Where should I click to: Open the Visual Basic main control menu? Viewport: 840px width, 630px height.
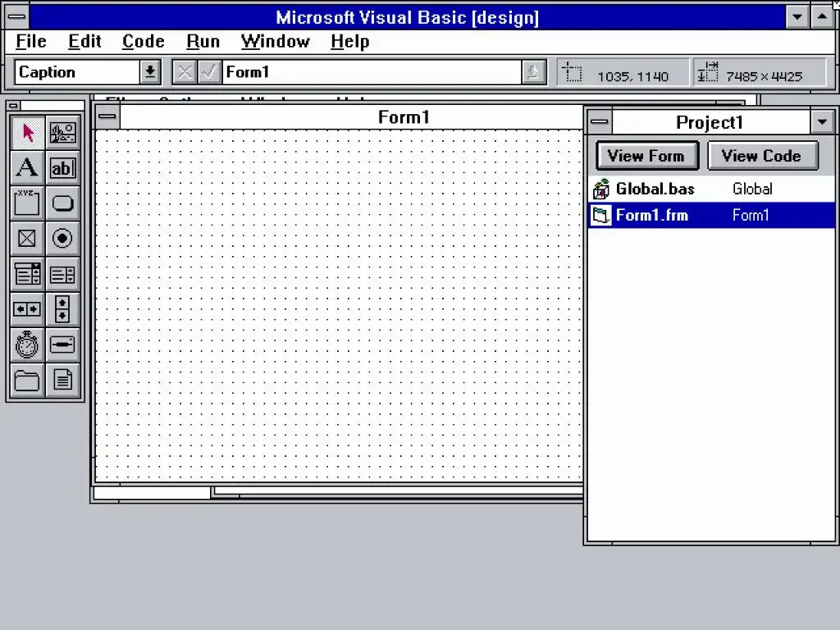[x=16, y=16]
